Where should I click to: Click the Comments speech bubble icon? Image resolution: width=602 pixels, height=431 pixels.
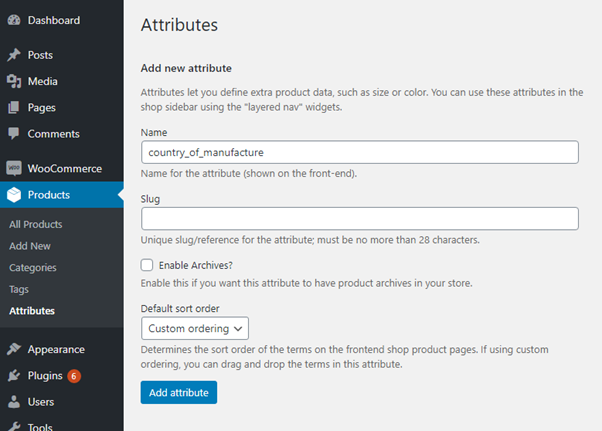point(14,134)
